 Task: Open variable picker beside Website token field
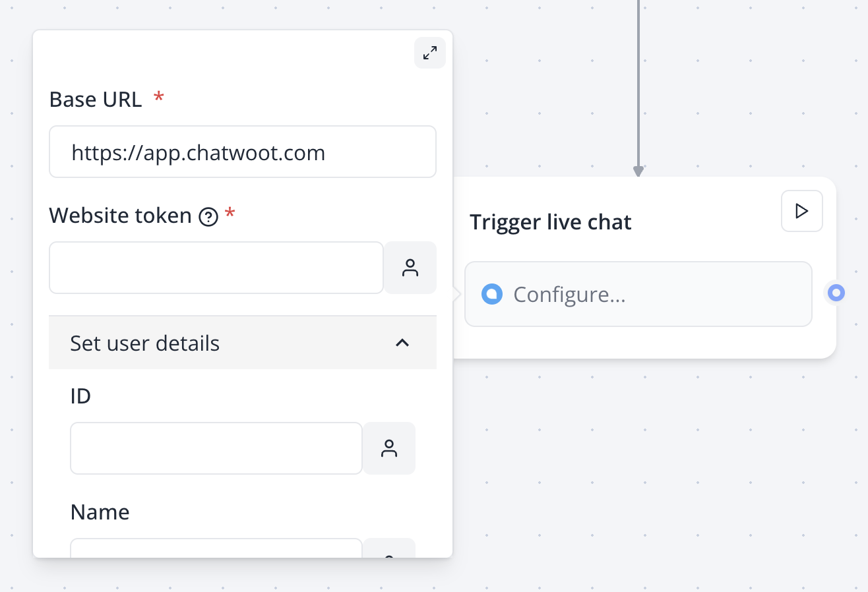tap(410, 268)
